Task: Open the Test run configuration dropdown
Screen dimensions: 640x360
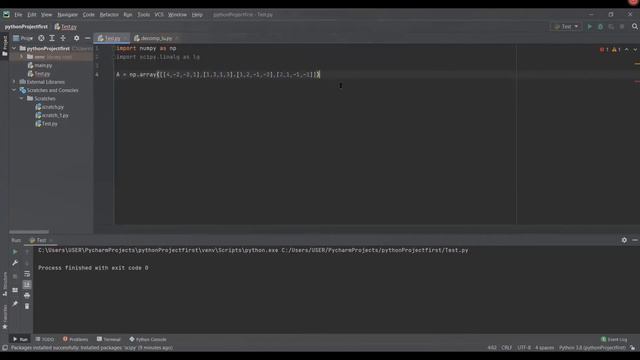Action: click(x=566, y=27)
